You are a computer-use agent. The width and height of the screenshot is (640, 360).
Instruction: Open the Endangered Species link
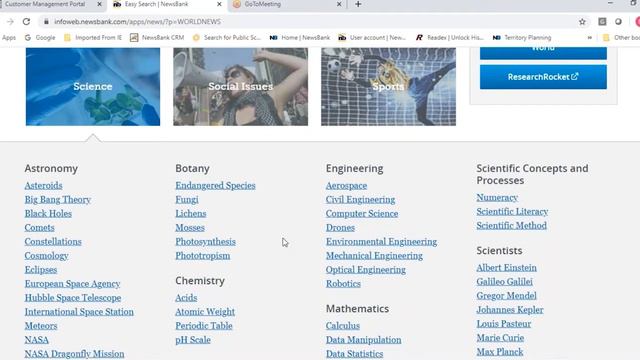click(215, 186)
